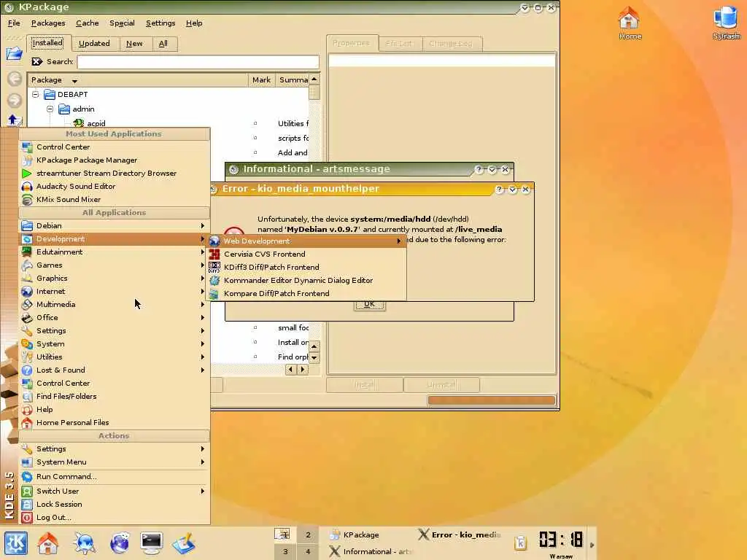This screenshot has height=560, width=747.
Task: Open the Trash desktop icon
Action: pos(726,23)
